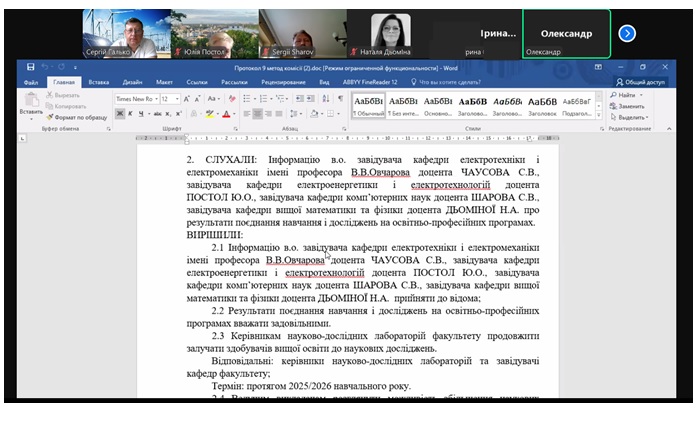
Task: Click the numbered list icon
Action: pos(263,99)
